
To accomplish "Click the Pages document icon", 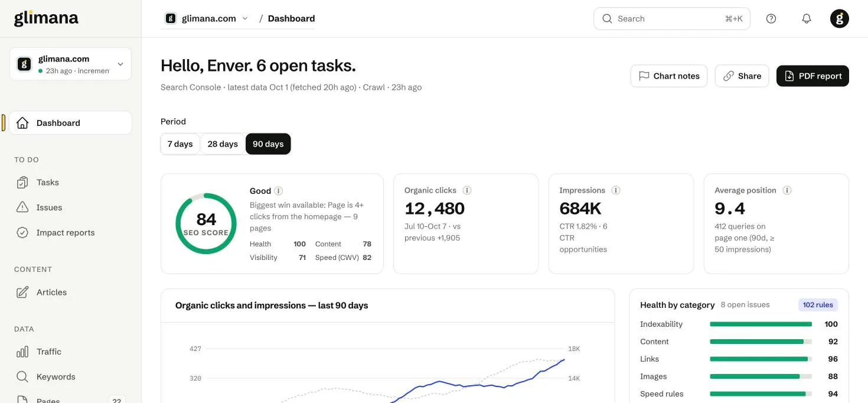I will pos(22,399).
